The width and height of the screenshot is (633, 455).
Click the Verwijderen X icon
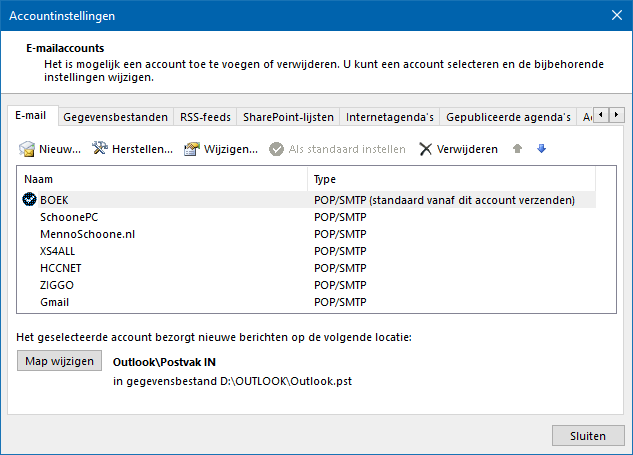(425, 149)
